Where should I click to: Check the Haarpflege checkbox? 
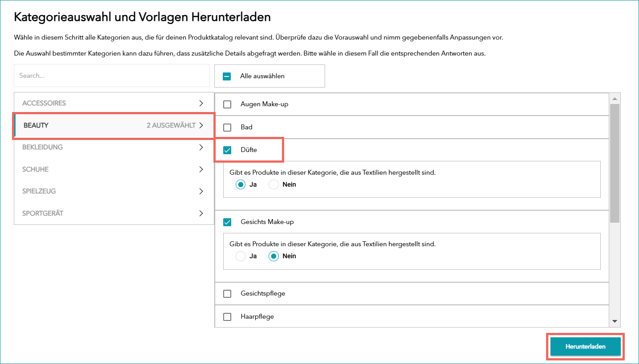[227, 317]
